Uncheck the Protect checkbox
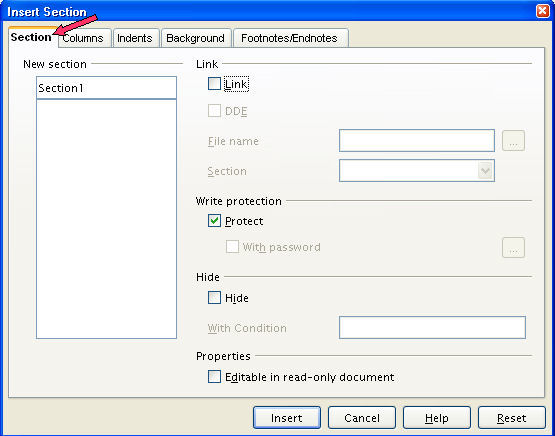 (x=214, y=221)
